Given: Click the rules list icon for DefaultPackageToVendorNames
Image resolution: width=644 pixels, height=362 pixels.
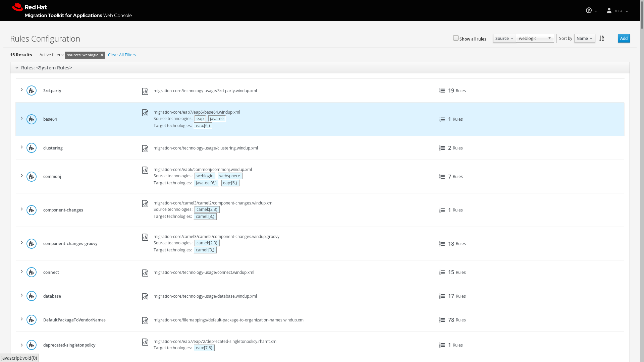Looking at the screenshot, I should [442, 320].
